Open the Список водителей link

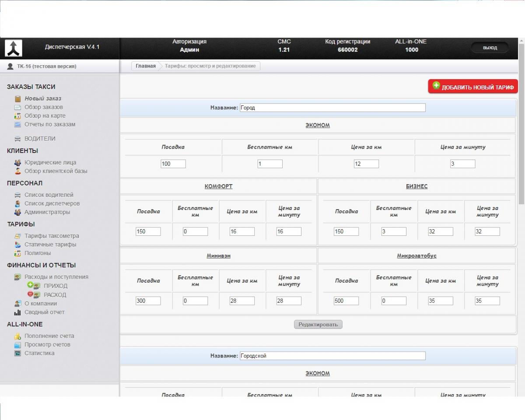tap(49, 195)
